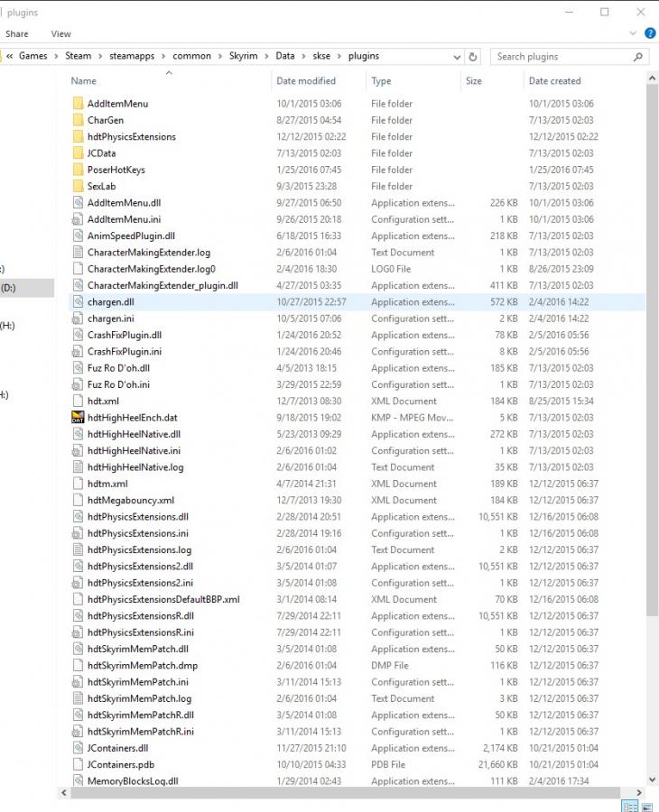Expand the chevron after common in path
This screenshot has height=812, width=659.
click(219, 56)
